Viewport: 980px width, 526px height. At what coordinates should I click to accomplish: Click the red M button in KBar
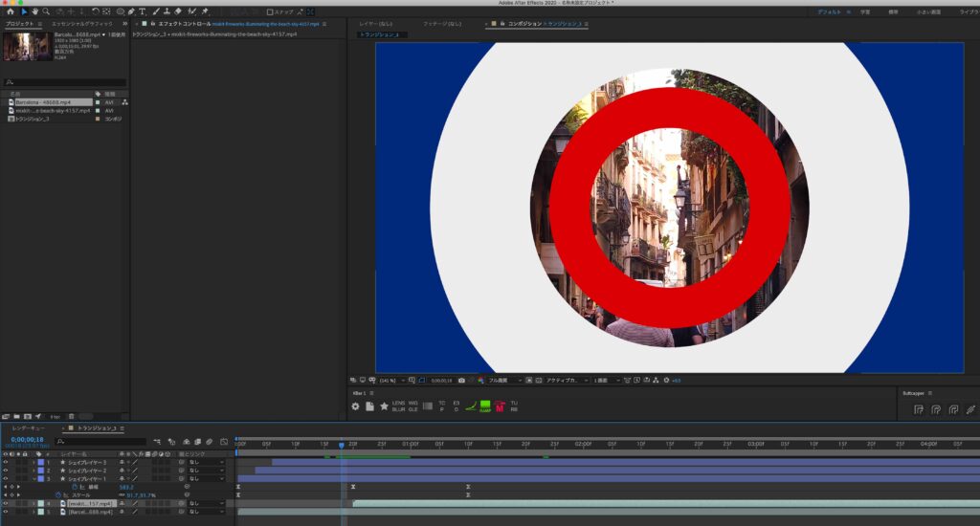pyautogui.click(x=500, y=406)
